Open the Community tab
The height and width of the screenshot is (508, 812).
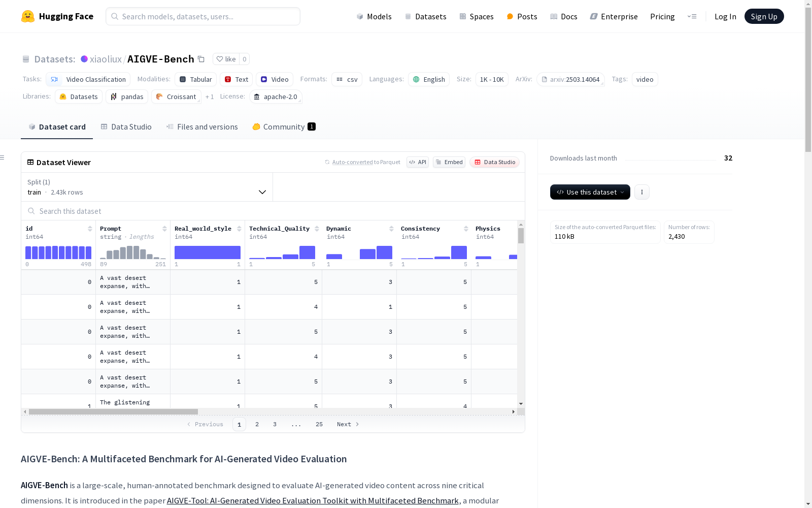[284, 127]
